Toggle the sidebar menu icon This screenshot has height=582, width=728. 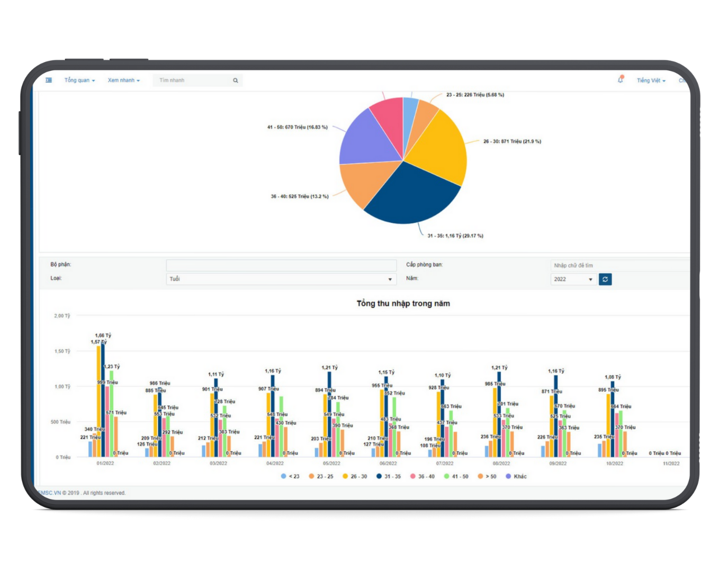tap(49, 80)
